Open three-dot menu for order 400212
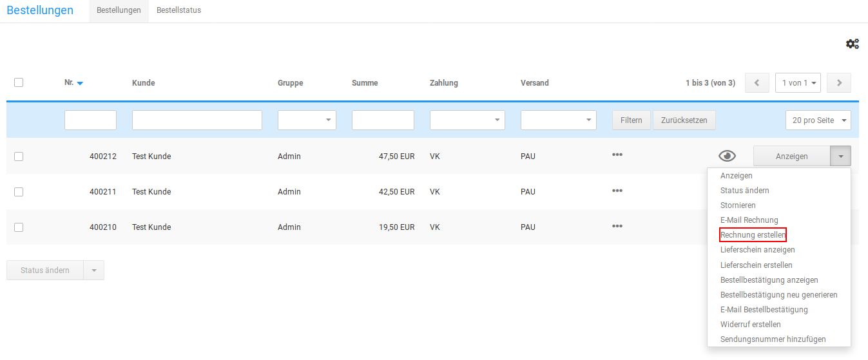Viewport: 868px width, 360px height. 617,155
